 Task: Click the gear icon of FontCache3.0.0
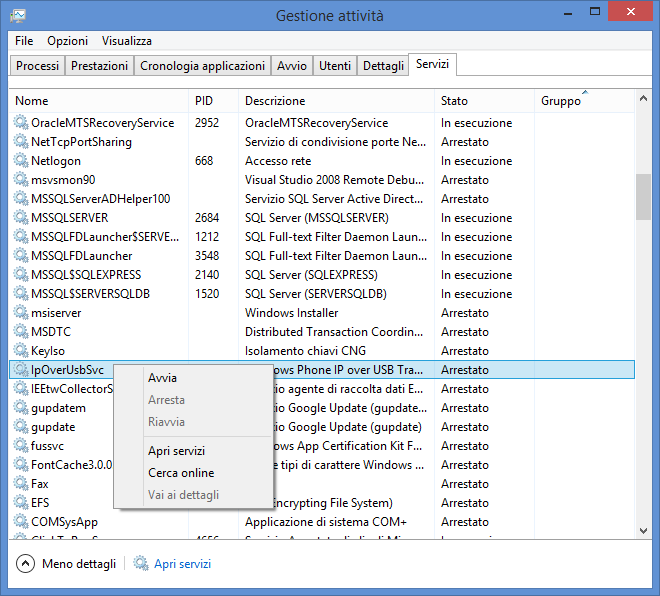21,464
